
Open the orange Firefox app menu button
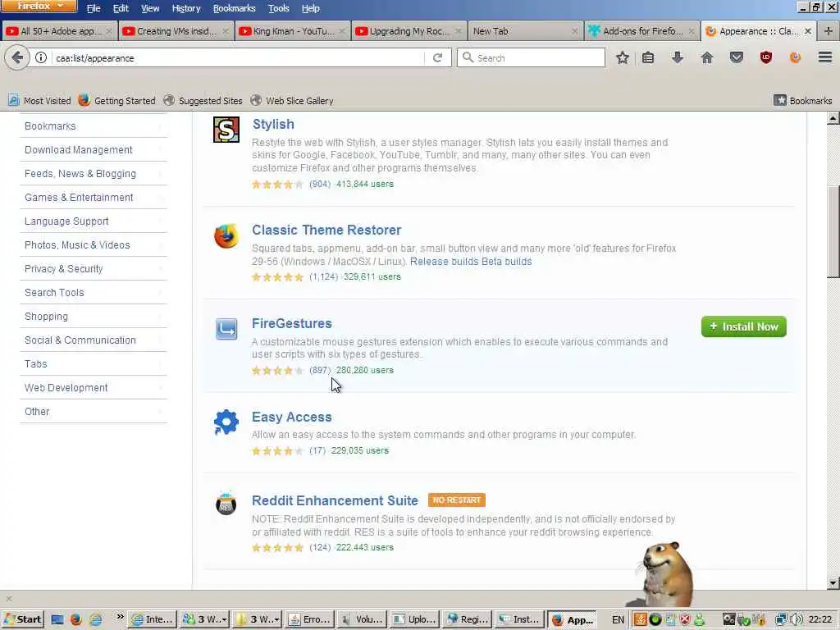39,7
